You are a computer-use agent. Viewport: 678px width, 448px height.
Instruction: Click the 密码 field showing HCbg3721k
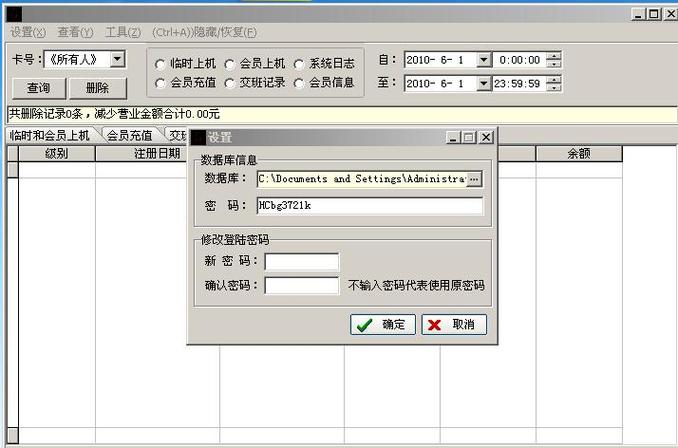pyautogui.click(x=370, y=205)
